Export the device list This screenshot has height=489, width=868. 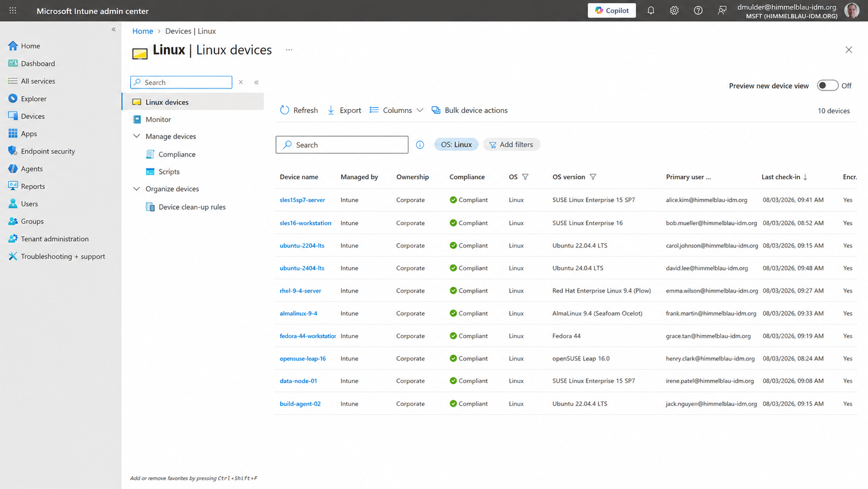pos(344,110)
